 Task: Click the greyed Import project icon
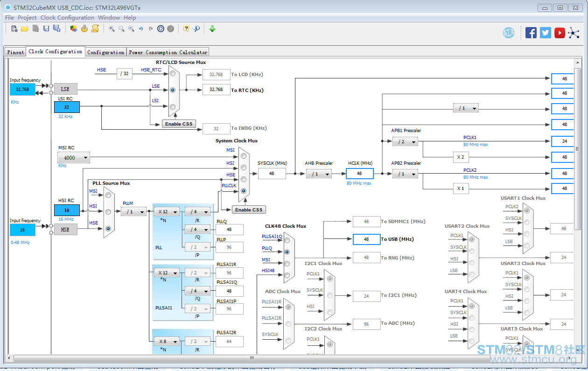click(35, 28)
